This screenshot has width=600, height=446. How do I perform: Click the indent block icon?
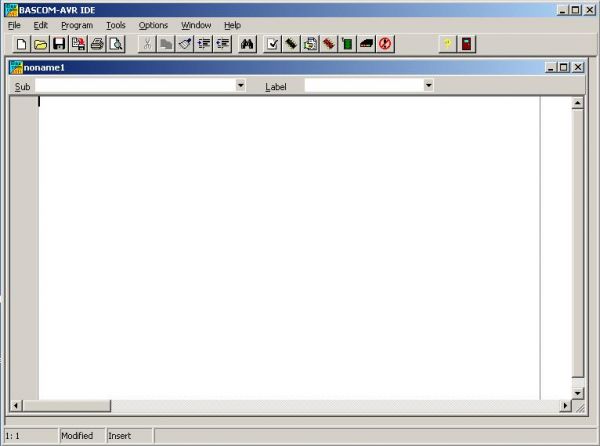(204, 44)
